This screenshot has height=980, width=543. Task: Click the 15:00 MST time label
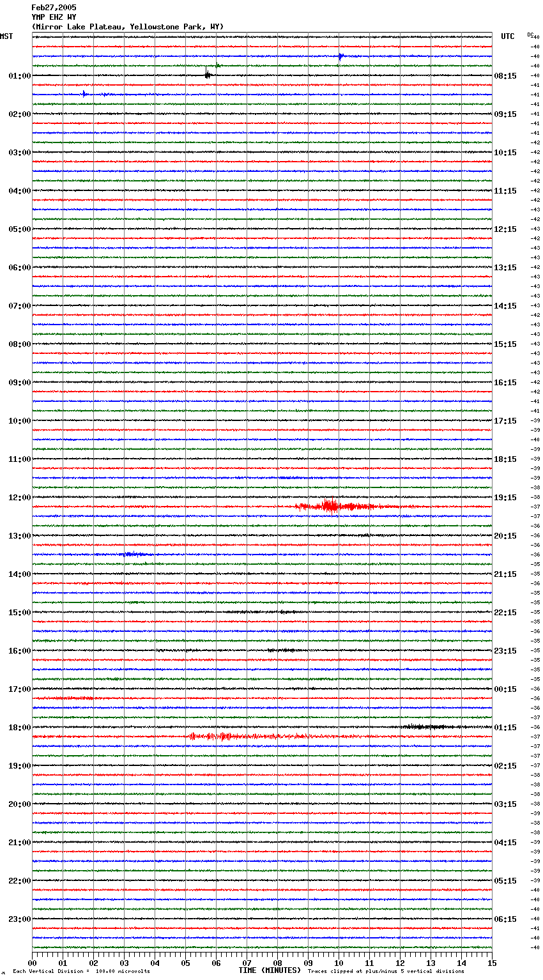(x=20, y=613)
